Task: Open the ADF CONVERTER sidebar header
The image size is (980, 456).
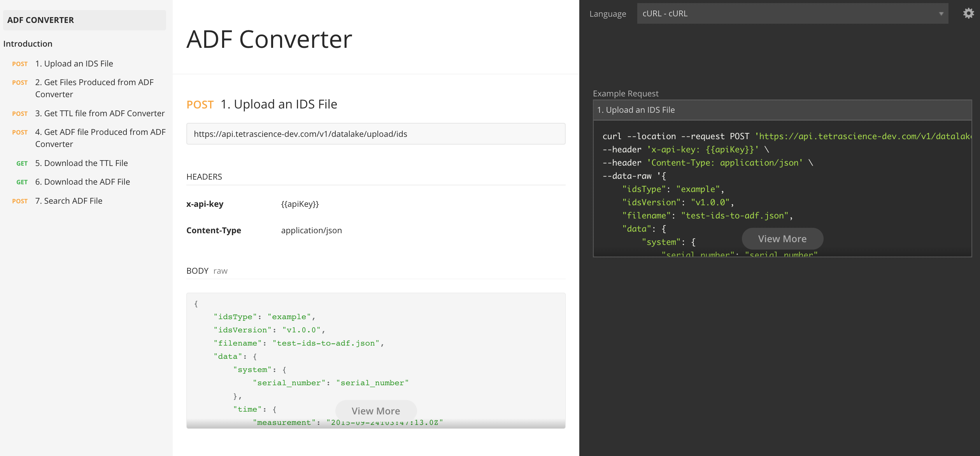Action: tap(84, 20)
